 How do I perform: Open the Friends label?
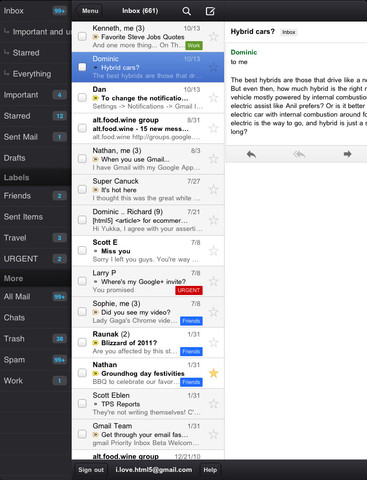[x=35, y=196]
